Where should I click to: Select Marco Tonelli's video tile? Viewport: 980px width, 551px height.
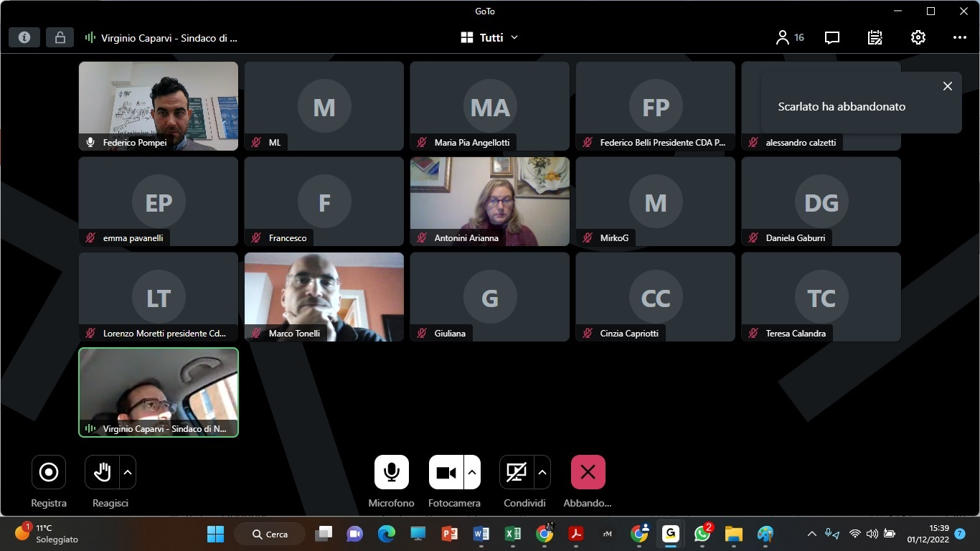coord(324,296)
